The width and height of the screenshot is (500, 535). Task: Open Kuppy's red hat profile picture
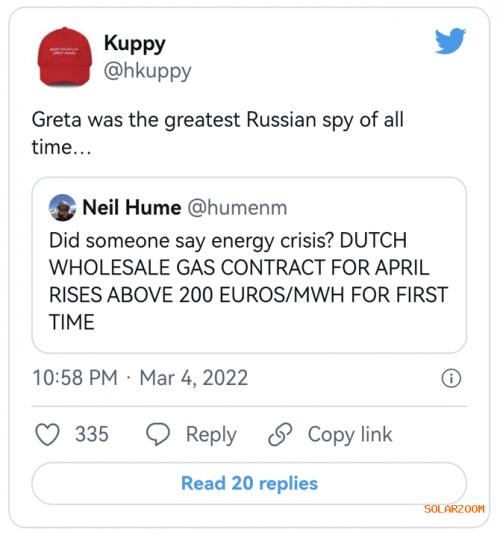pyautogui.click(x=65, y=57)
